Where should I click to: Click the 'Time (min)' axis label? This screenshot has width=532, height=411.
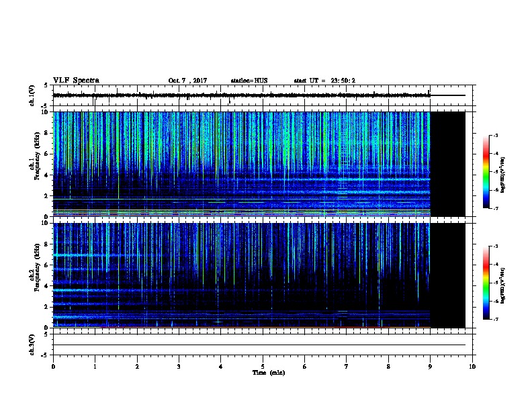[269, 373]
